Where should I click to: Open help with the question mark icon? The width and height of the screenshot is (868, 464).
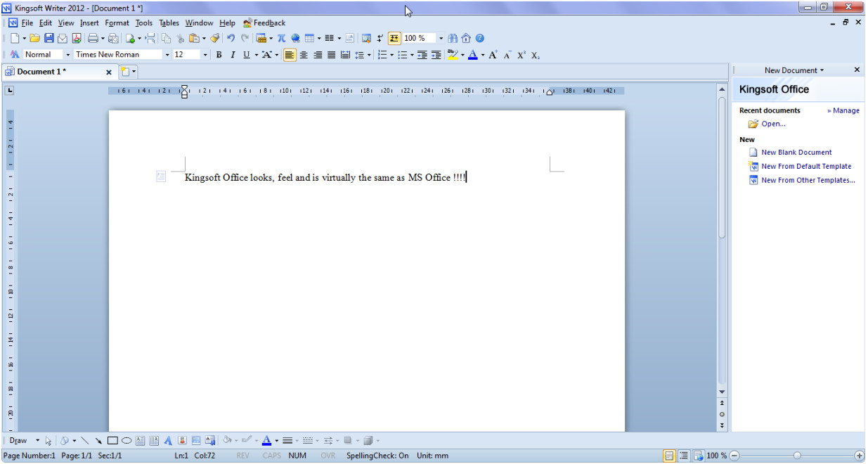[x=479, y=38]
